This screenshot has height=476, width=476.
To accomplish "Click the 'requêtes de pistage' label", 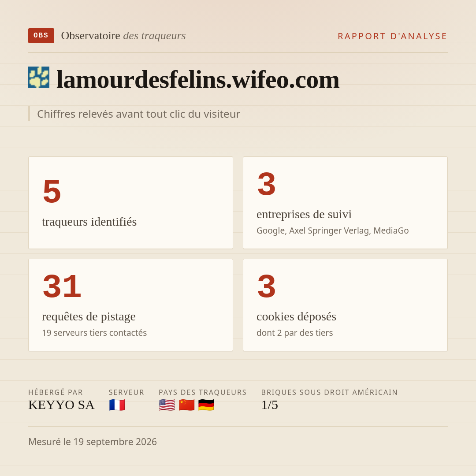I will pyautogui.click(x=89, y=316).
